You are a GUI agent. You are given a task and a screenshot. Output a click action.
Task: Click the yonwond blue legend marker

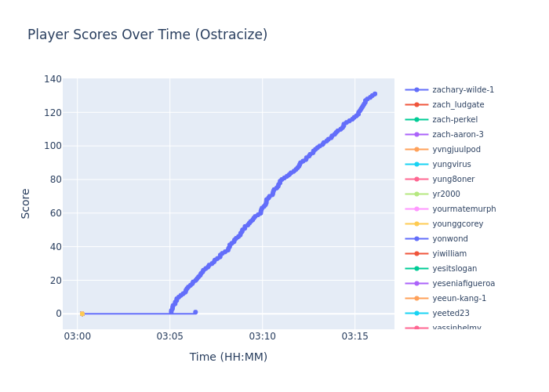[x=416, y=239]
